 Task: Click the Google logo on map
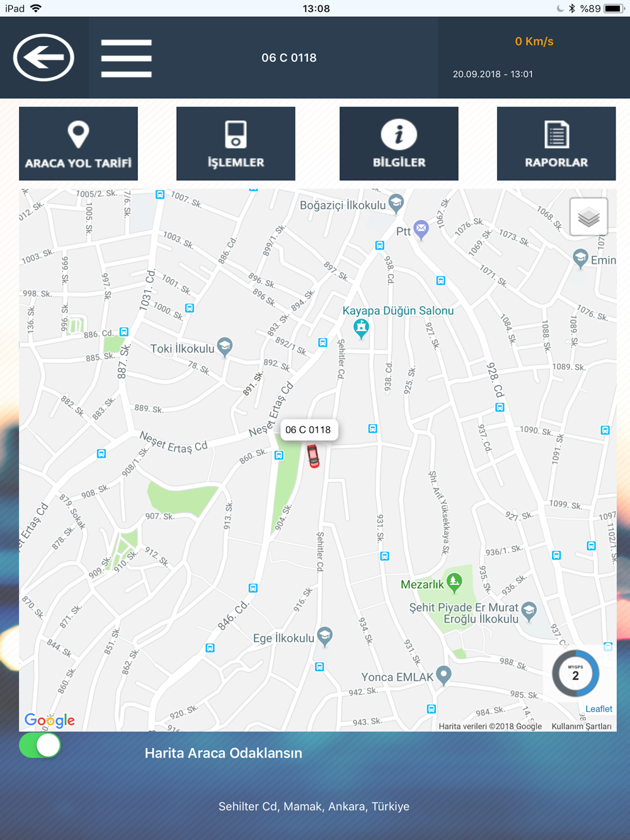pyautogui.click(x=50, y=720)
